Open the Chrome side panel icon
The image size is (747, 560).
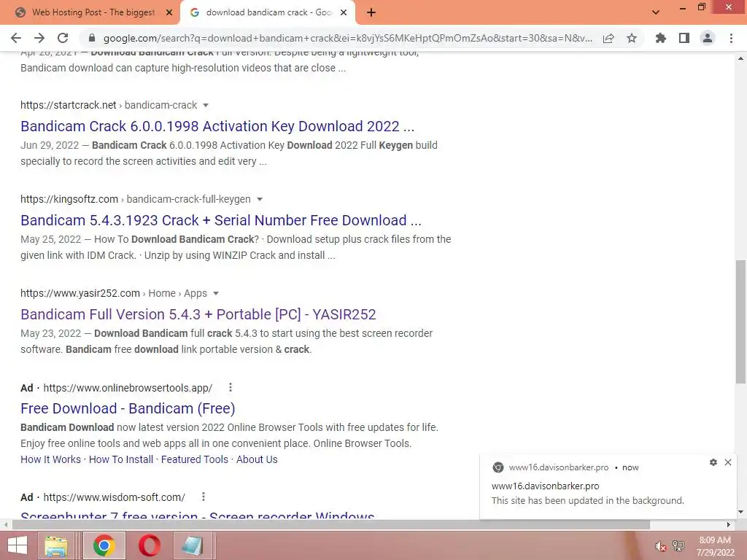(x=684, y=38)
